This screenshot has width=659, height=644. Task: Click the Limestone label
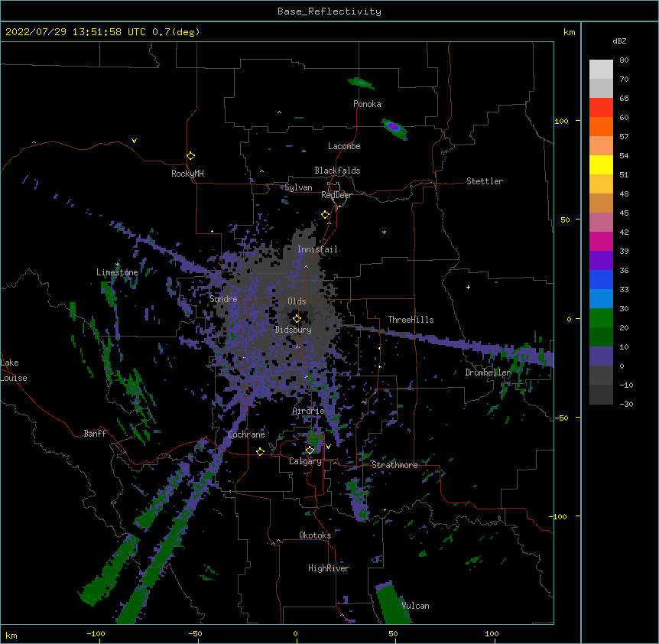pyautogui.click(x=117, y=272)
